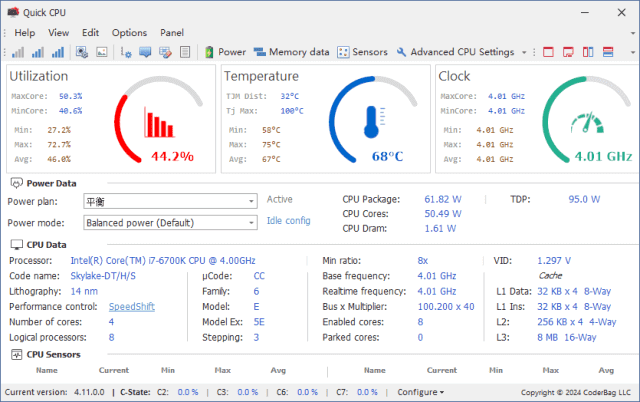Click the Idle config link
The height and width of the screenshot is (402, 640).
click(x=288, y=220)
